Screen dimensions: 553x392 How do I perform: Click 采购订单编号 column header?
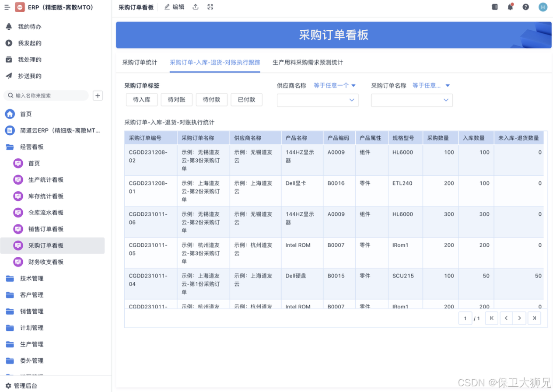(151, 138)
